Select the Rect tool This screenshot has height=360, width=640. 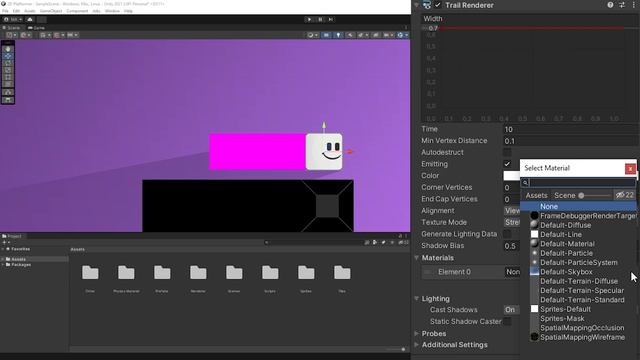click(x=8, y=77)
